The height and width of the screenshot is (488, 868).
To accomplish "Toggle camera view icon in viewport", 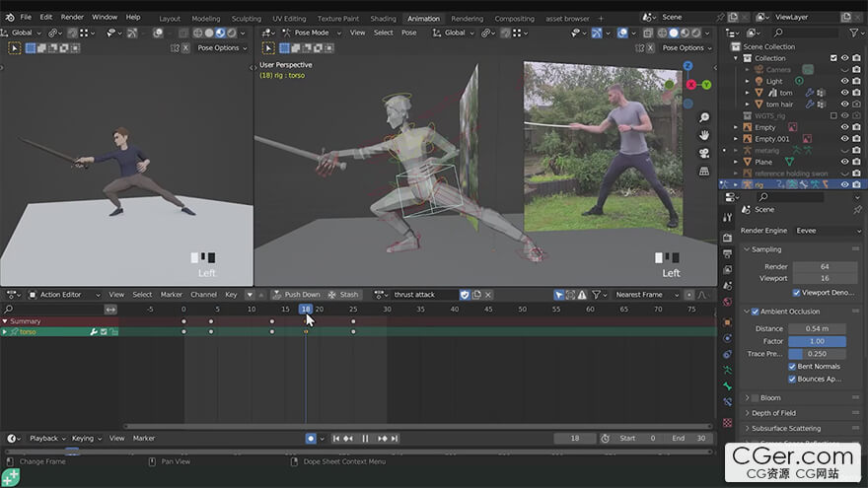I will [x=704, y=153].
